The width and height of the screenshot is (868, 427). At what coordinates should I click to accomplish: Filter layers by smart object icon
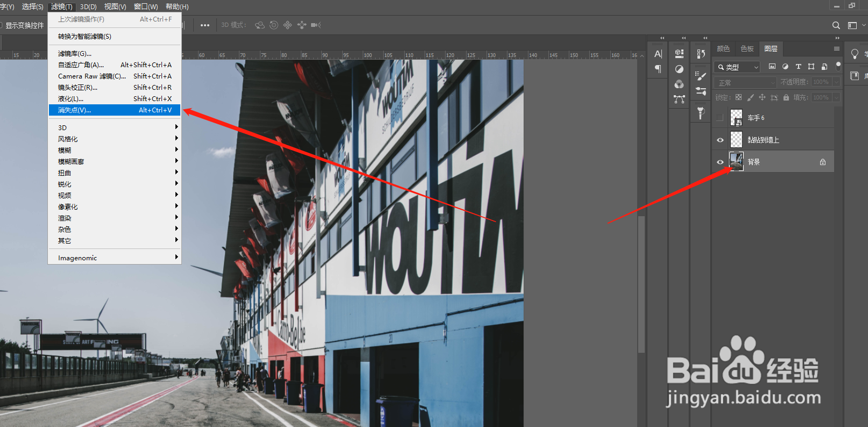[x=824, y=67]
